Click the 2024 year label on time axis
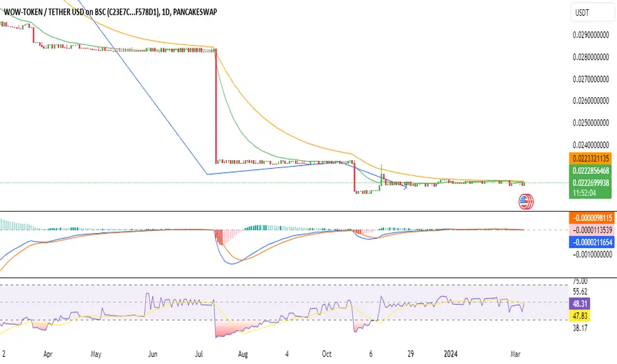617x364 pixels. (x=451, y=354)
